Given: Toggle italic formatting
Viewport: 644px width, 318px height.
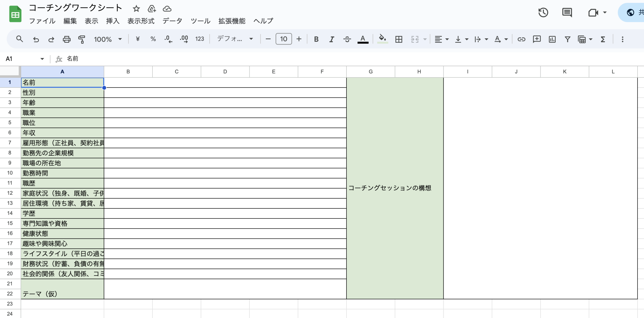Looking at the screenshot, I should (332, 39).
